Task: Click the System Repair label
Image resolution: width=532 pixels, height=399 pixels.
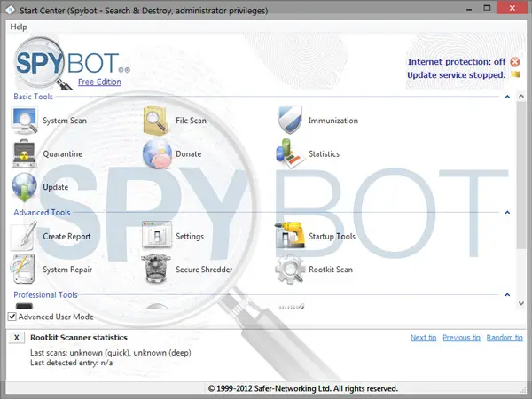Action: (x=67, y=270)
